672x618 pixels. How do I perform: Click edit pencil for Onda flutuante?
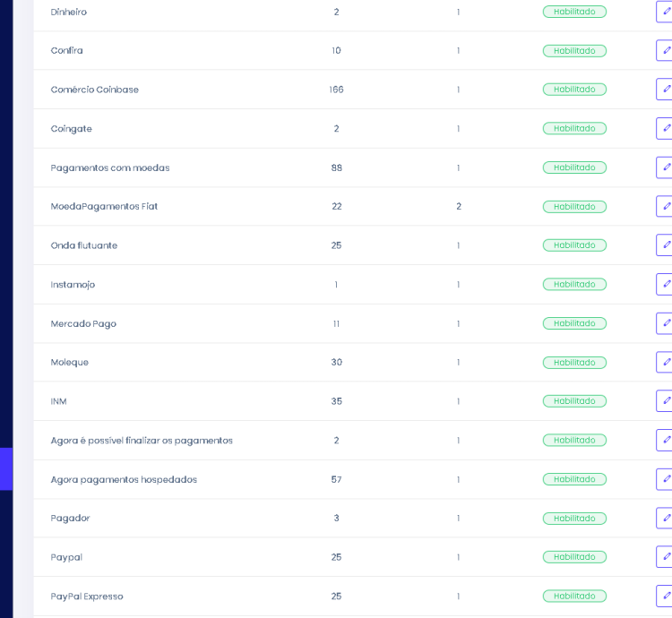[x=665, y=245]
